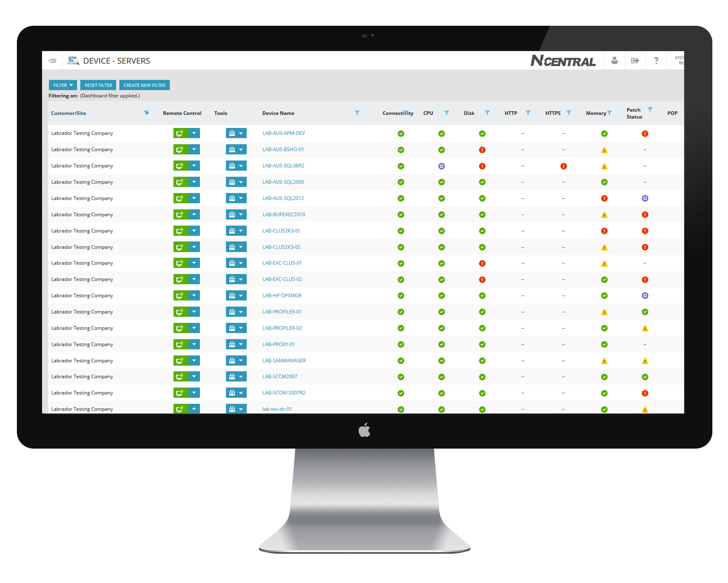Expand tools dropdown arrow for LAB-PROXY-01
The height and width of the screenshot is (583, 728).
click(241, 345)
